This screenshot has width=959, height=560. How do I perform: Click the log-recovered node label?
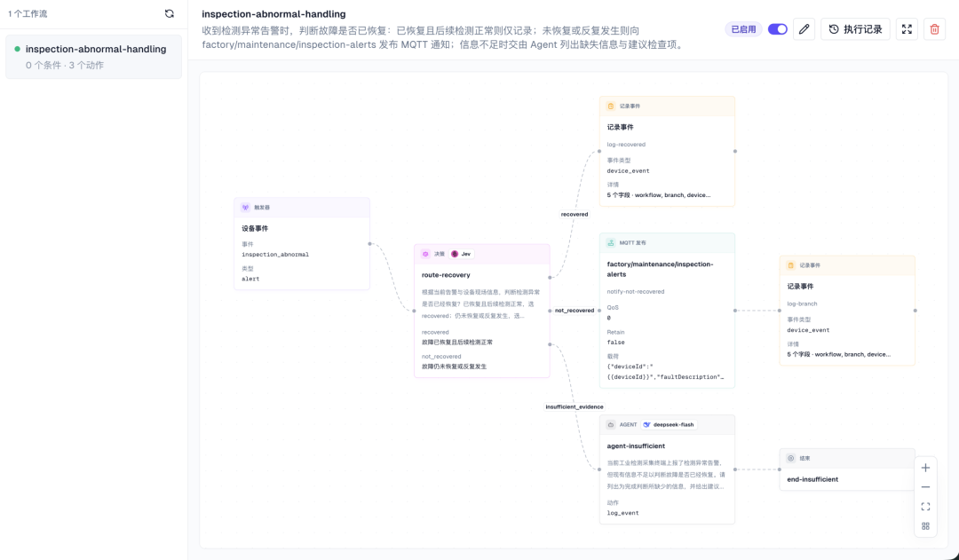(626, 145)
